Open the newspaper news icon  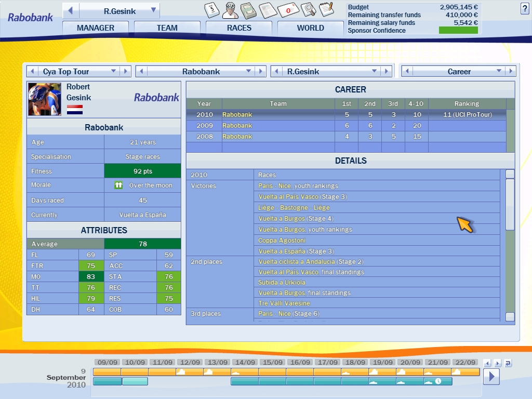pos(267,9)
